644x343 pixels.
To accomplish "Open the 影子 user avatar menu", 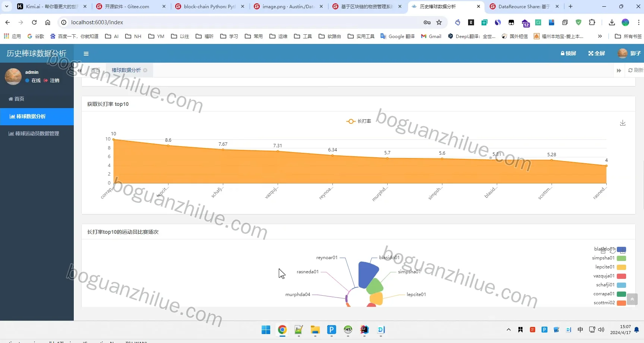I will pos(629,53).
